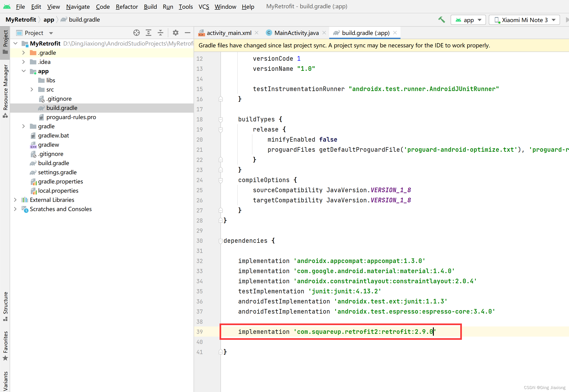This screenshot has width=569, height=392.
Task: Click the minifyEnabled false line
Action: (302, 140)
